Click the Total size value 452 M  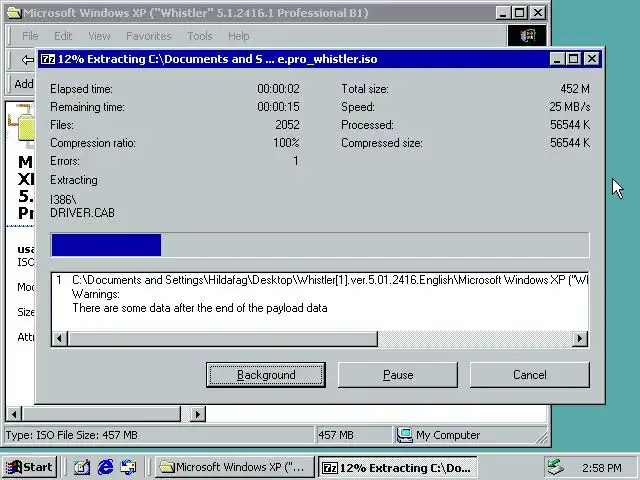(x=575, y=89)
